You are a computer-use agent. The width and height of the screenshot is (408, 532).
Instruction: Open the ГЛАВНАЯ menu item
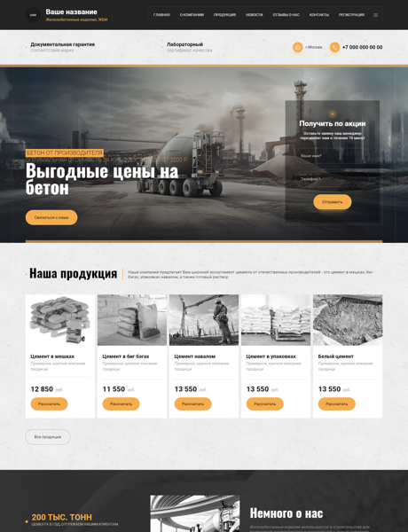click(161, 15)
